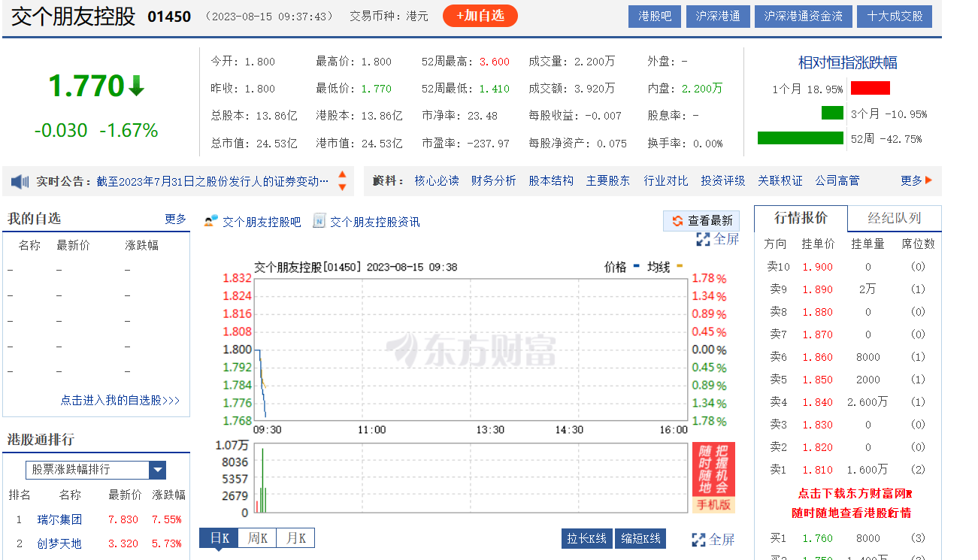Open 股本结构 in the 资料 menu
Screen dimensions: 978x560
pos(551,180)
